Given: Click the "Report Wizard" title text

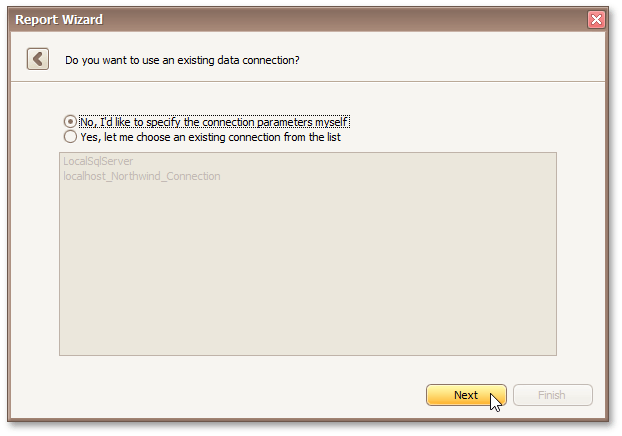Looking at the screenshot, I should [x=58, y=19].
